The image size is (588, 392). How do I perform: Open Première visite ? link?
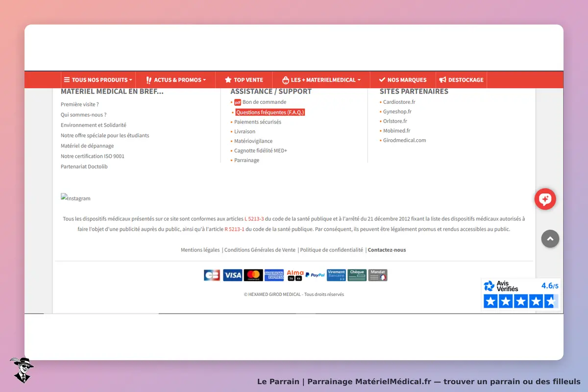[x=80, y=104]
